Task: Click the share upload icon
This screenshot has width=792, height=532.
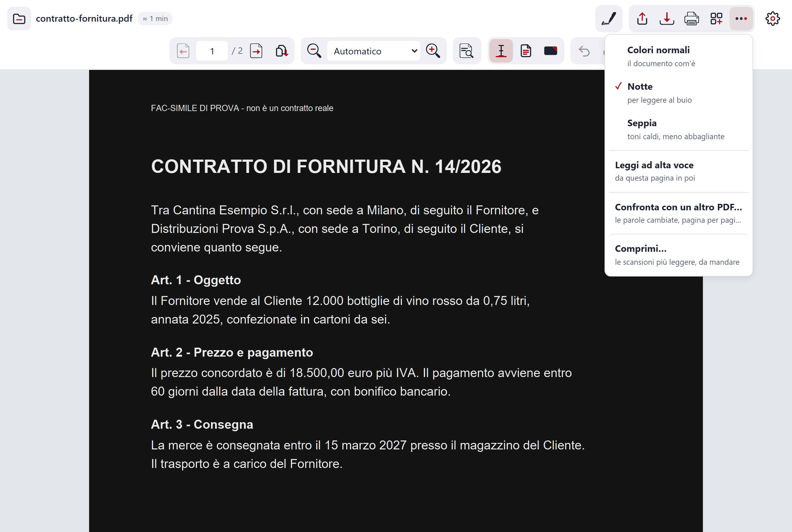Action: pos(642,19)
